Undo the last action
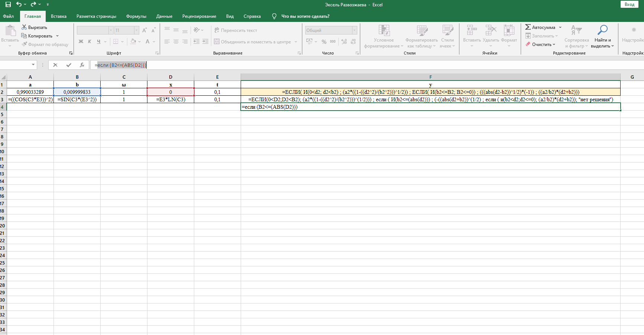Viewport: 644px width, 335px height. point(19,4)
